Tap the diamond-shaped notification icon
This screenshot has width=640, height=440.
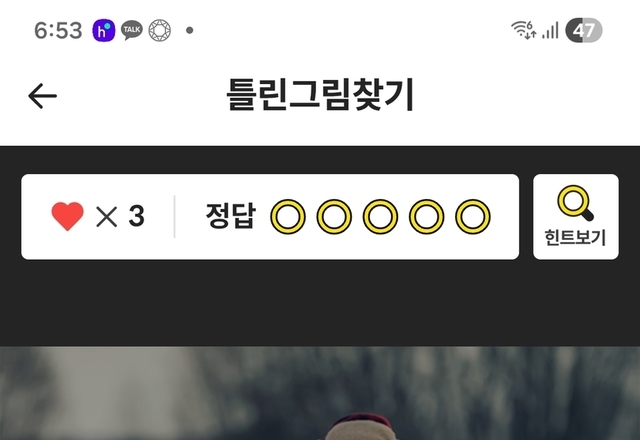pyautogui.click(x=160, y=30)
